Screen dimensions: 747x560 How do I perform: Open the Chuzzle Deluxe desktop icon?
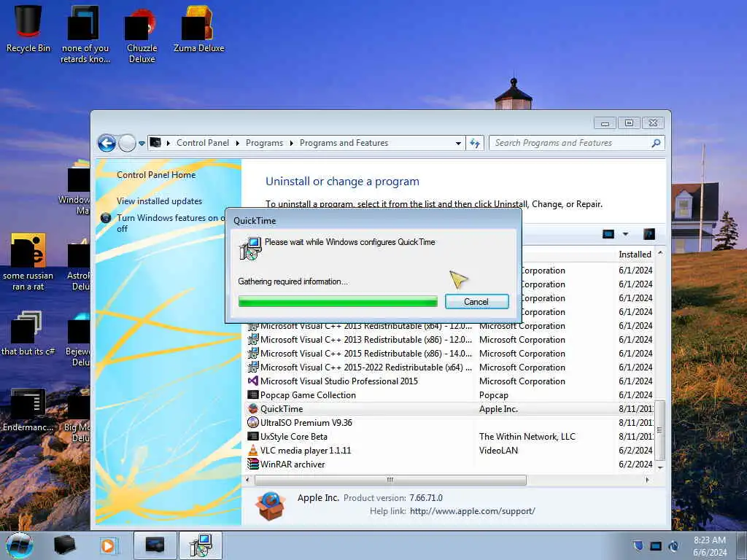[x=142, y=34]
